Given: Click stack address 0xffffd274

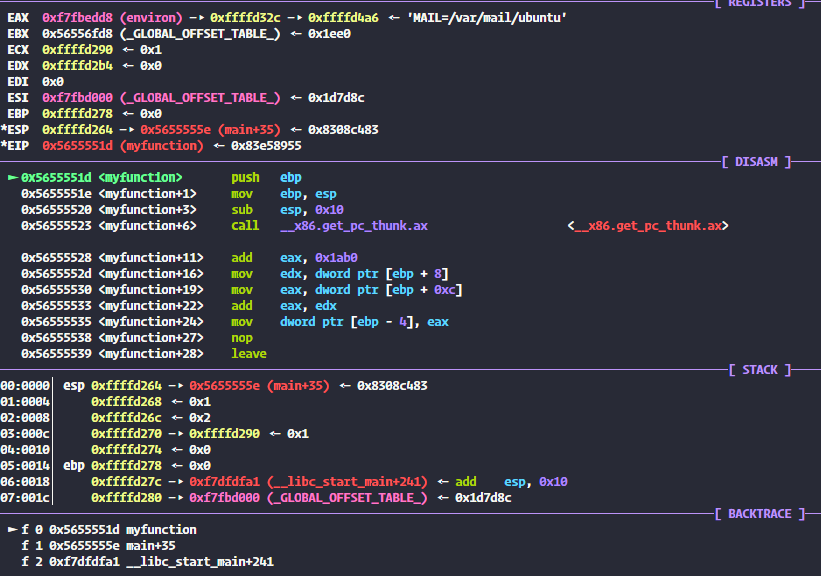Looking at the screenshot, I should (126, 450).
